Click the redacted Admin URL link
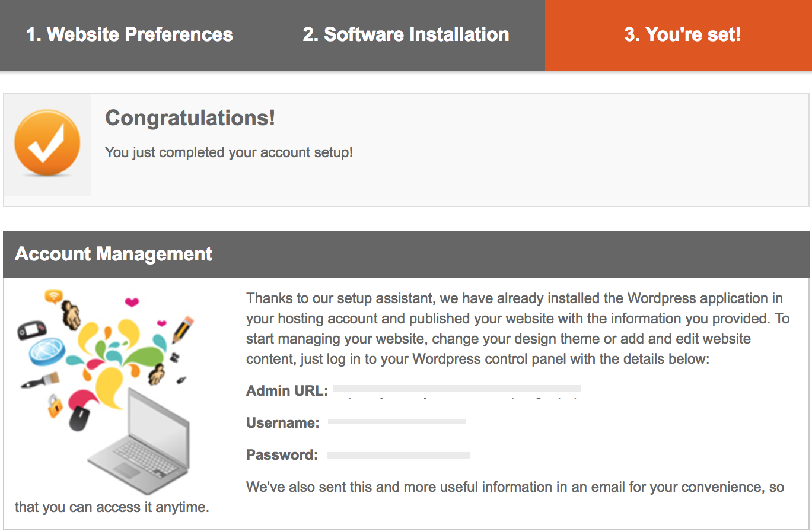Screen dimensions: 812x531 [x=457, y=389]
